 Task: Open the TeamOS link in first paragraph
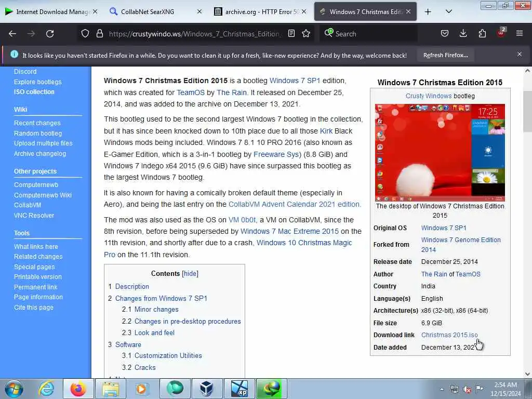(191, 92)
